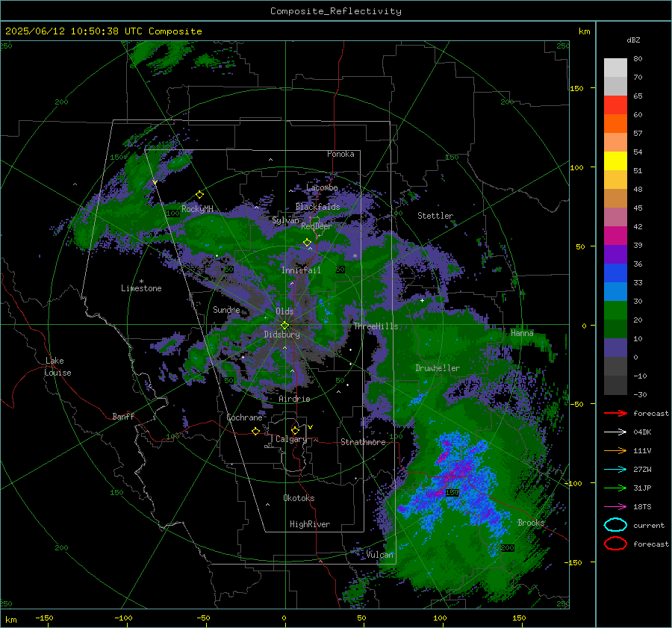Click the Blackfalds city label
Viewport: 672px width, 628px height.
point(317,207)
